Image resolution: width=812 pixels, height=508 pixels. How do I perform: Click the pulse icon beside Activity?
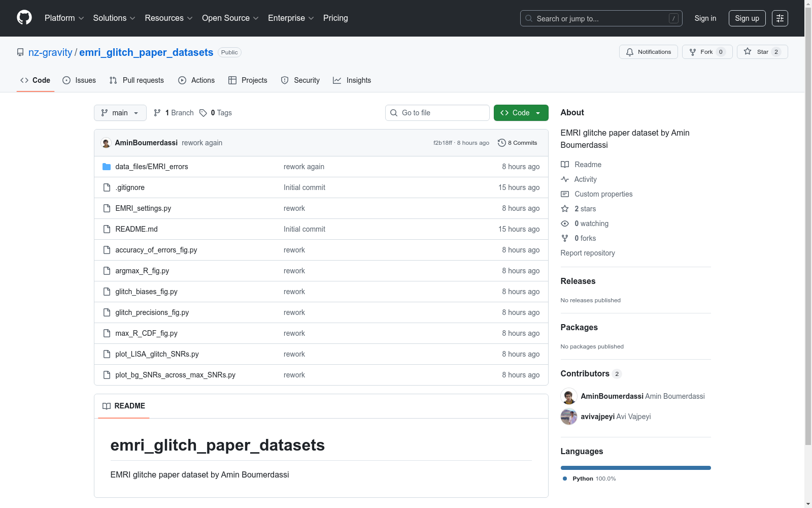tap(565, 179)
